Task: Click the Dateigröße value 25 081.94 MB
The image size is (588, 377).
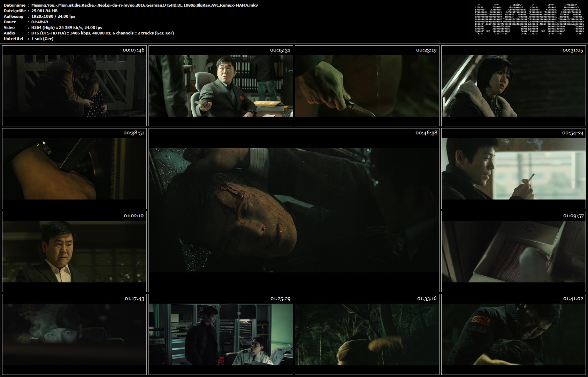Action: point(45,11)
